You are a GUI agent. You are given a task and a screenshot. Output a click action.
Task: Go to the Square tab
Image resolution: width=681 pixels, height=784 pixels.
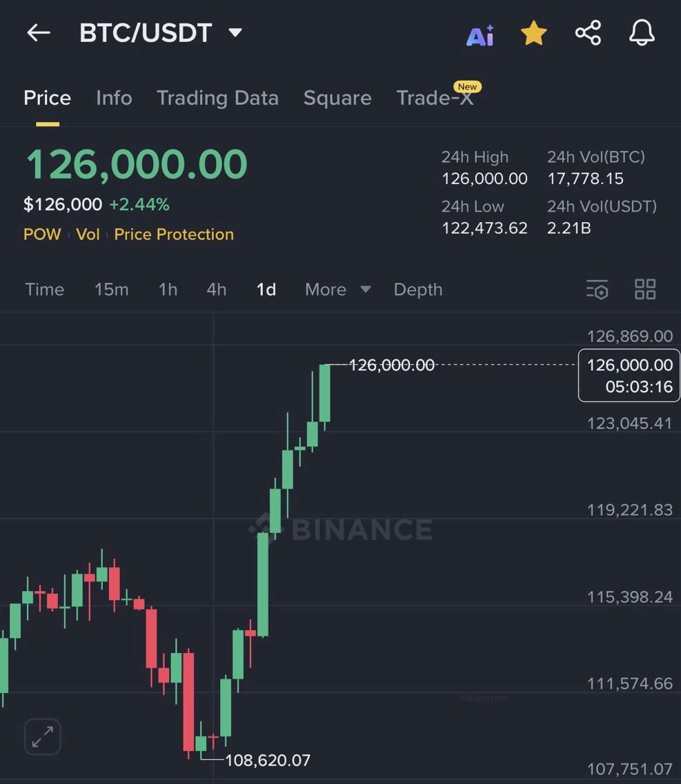pos(337,98)
